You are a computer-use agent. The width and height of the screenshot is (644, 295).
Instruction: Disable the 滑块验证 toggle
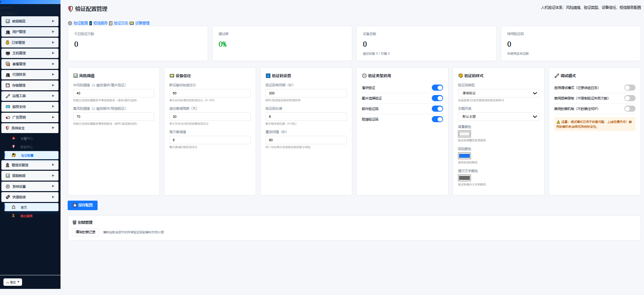coord(437,88)
